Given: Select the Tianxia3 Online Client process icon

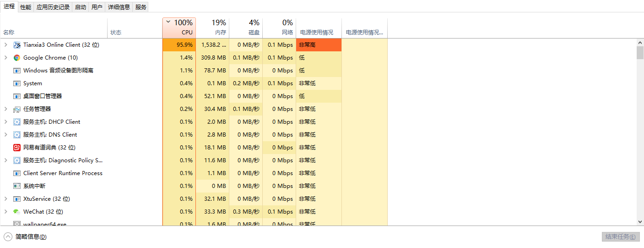Looking at the screenshot, I should pyautogui.click(x=17, y=45).
